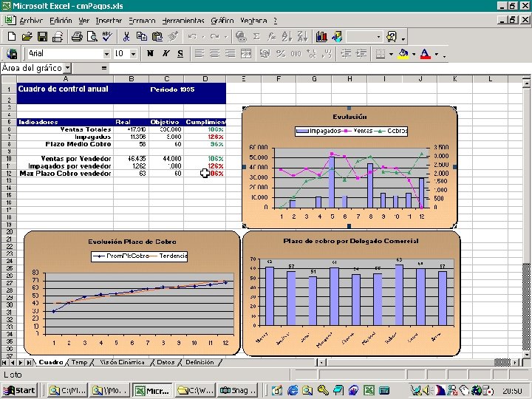Align text left
Viewport: 532px width, 399px height.
point(199,53)
